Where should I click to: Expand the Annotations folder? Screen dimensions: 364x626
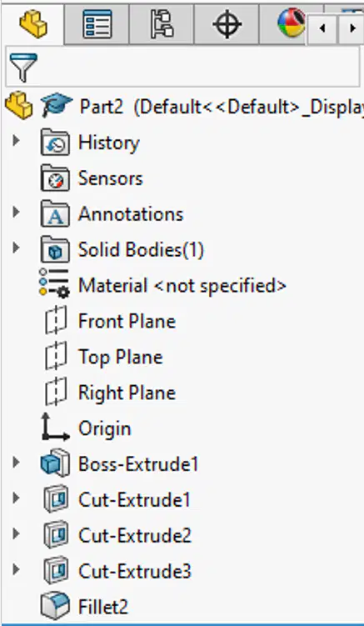[x=16, y=212]
